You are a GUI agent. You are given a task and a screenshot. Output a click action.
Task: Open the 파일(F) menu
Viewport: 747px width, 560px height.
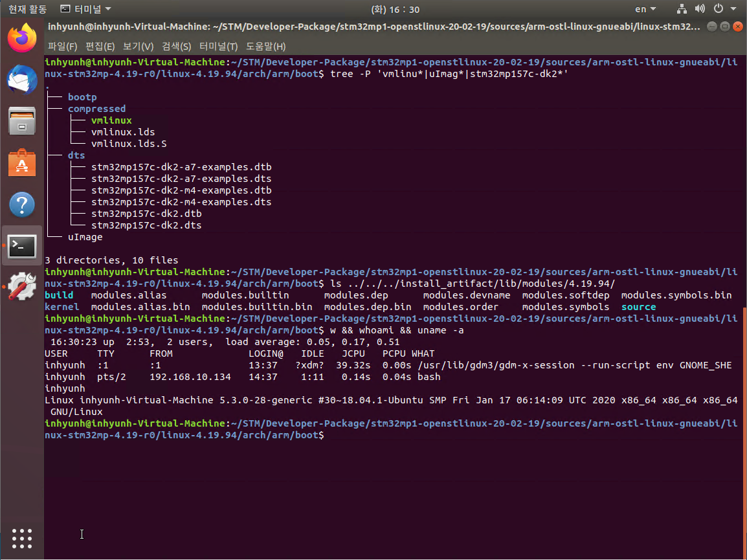pos(62,46)
